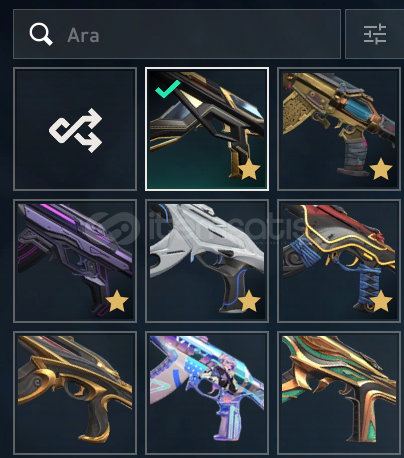Select the black and gold equipped skin
Viewport: 404px width, 458px height.
pos(207,129)
